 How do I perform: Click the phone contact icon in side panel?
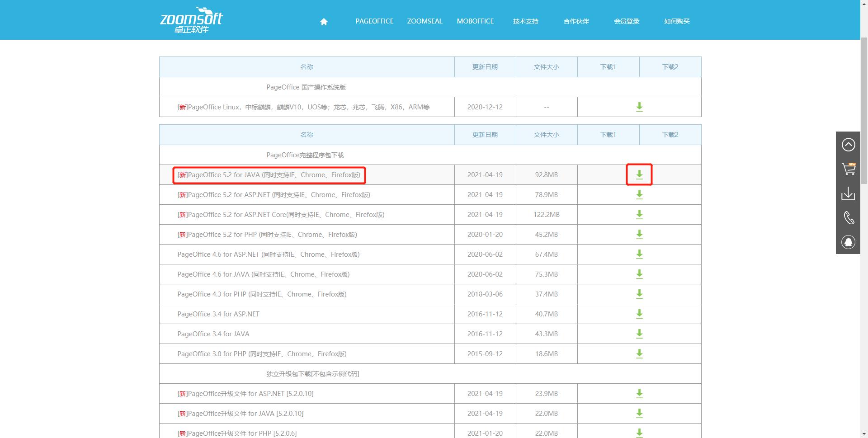pos(848,218)
